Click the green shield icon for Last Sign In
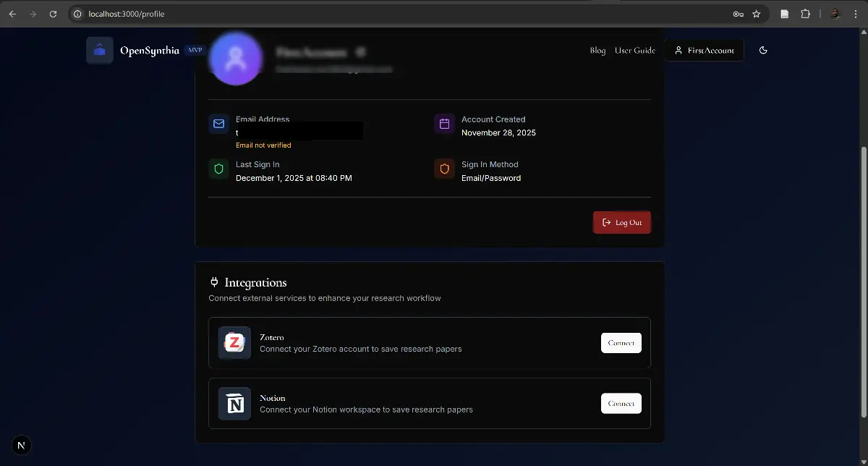 (x=218, y=169)
